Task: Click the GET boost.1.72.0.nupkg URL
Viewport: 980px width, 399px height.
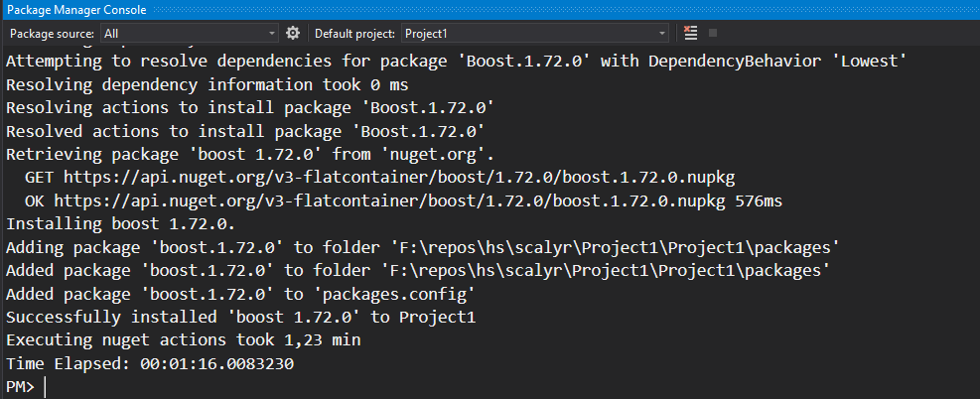Action: [399, 177]
